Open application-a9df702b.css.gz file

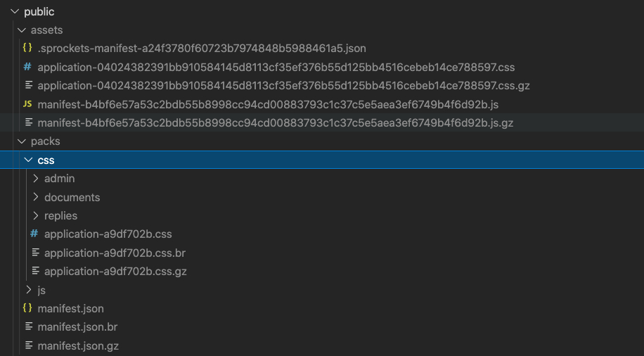[x=115, y=272]
